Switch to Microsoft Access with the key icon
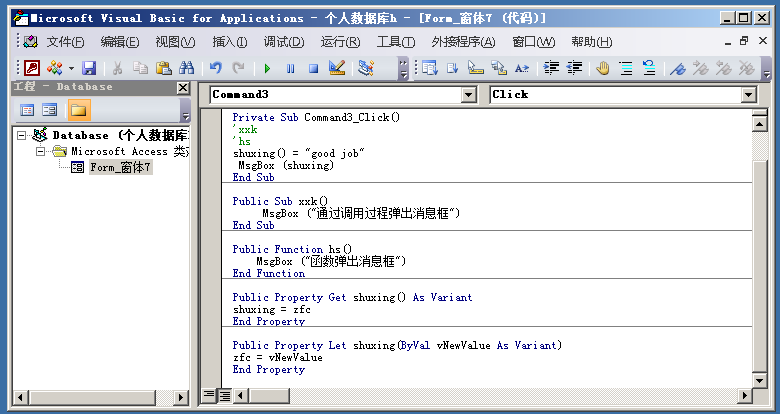 tap(32, 68)
